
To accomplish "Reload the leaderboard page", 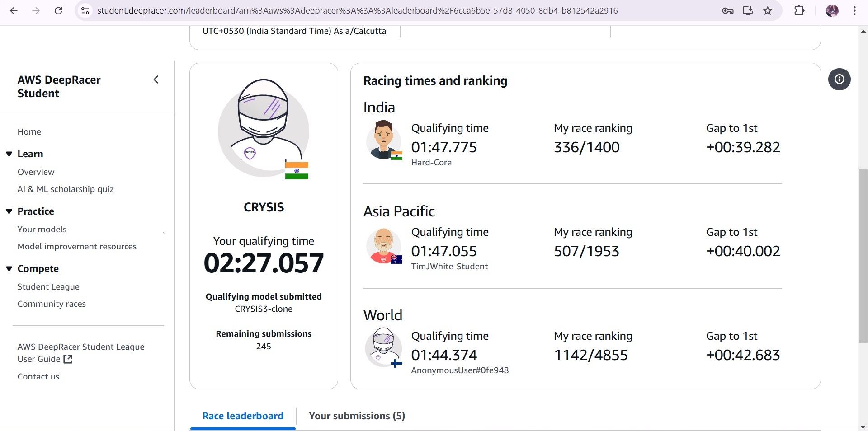I will pyautogui.click(x=58, y=11).
